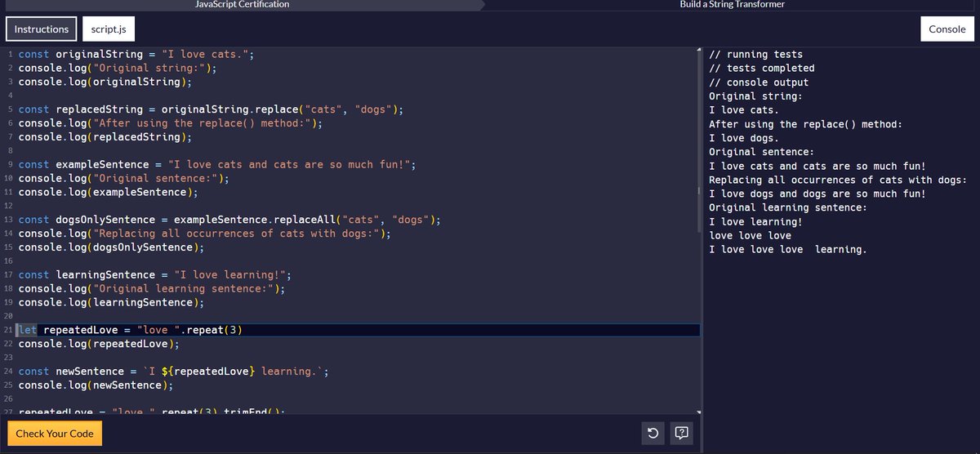Click console line 'I love love love learning.'

(x=788, y=249)
